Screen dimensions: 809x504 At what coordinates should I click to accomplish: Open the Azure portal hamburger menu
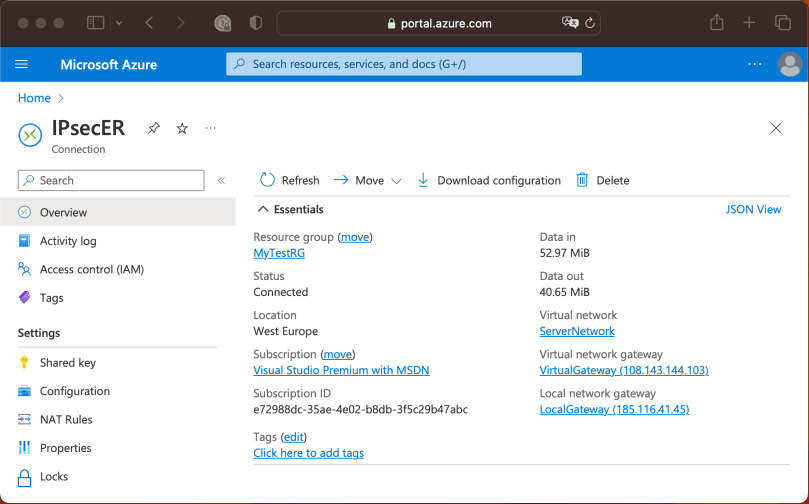point(21,64)
